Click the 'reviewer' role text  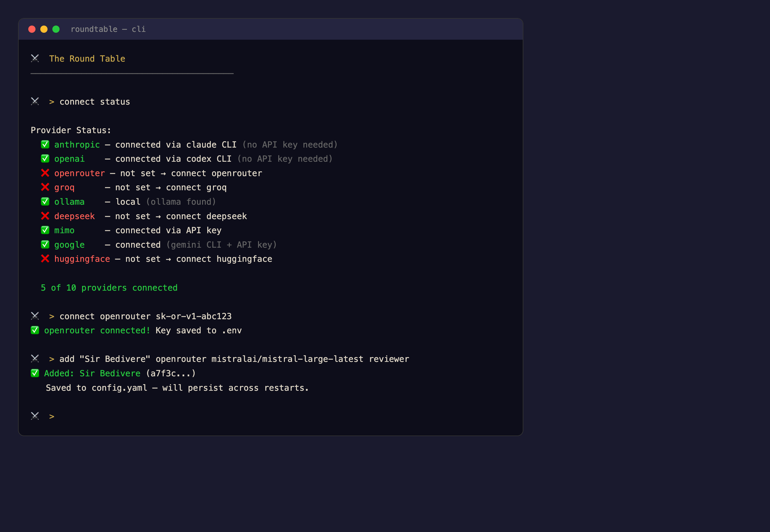point(389,359)
